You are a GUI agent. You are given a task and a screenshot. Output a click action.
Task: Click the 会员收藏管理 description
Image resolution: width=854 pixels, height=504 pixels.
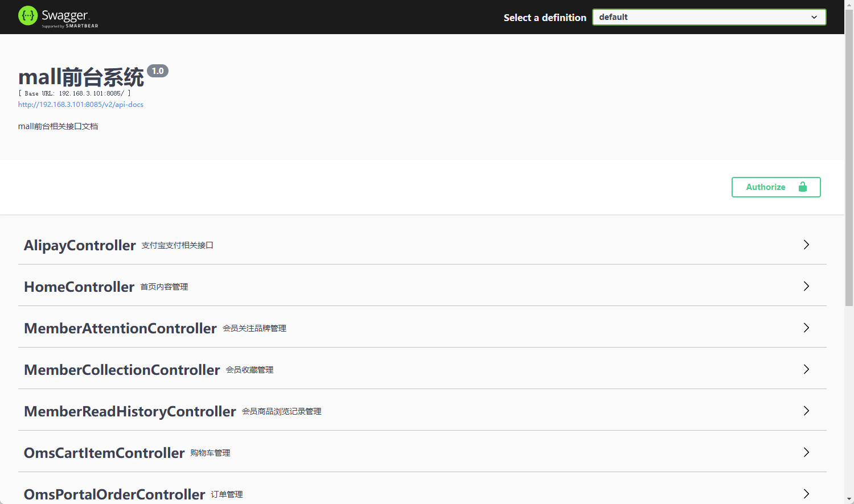[x=250, y=370]
